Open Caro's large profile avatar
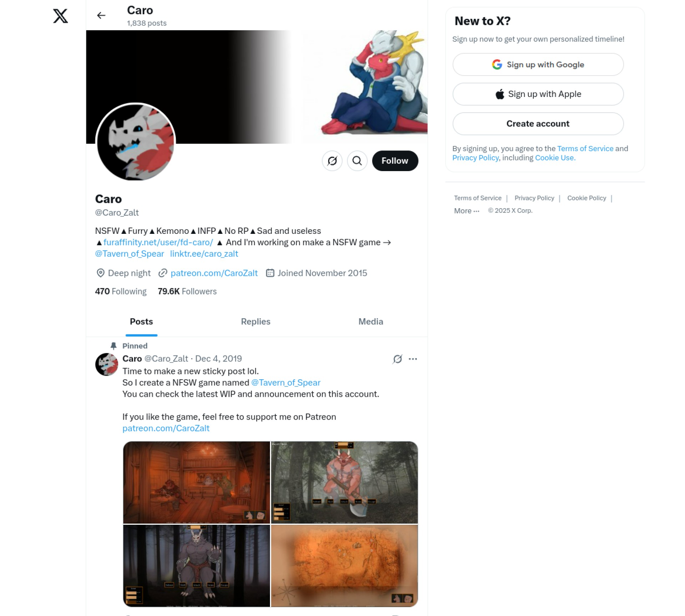Screen dimensions: 685x616 (x=136, y=142)
